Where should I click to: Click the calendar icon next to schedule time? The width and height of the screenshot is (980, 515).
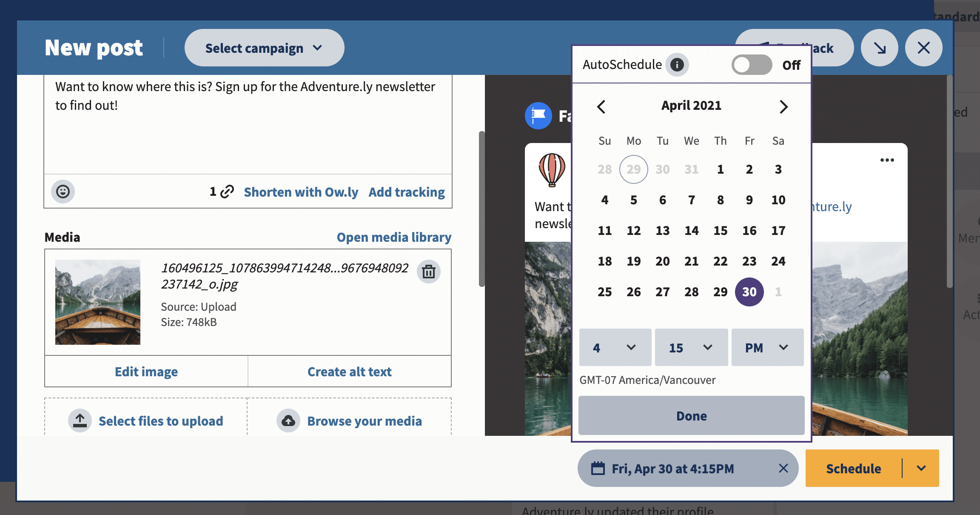click(597, 468)
